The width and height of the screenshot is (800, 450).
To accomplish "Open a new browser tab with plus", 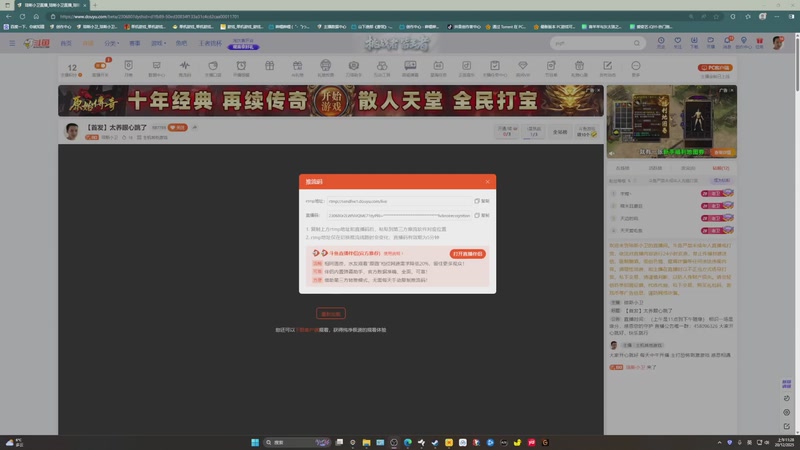I will click(95, 5).
